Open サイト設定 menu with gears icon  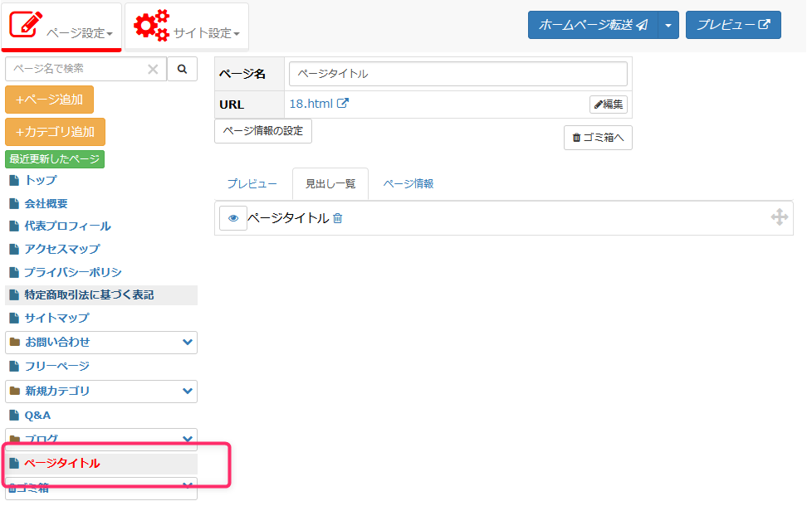tap(187, 27)
